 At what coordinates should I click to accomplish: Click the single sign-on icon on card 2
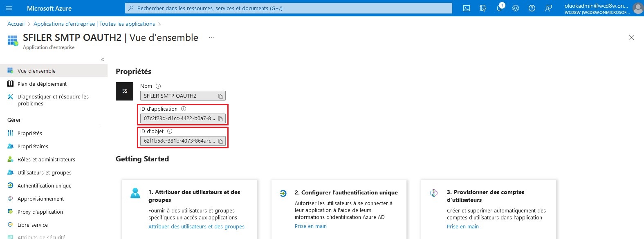[283, 193]
